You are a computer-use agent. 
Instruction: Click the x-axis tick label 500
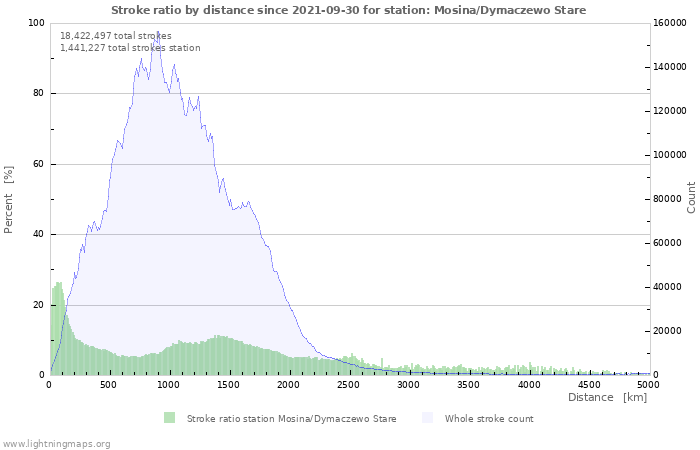coord(108,385)
